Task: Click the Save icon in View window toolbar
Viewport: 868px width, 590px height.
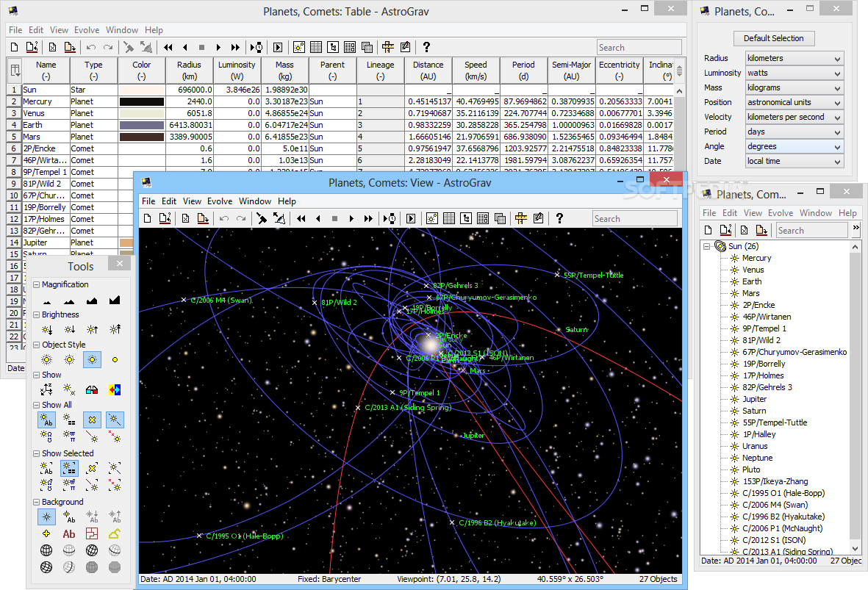Action: pos(203,219)
